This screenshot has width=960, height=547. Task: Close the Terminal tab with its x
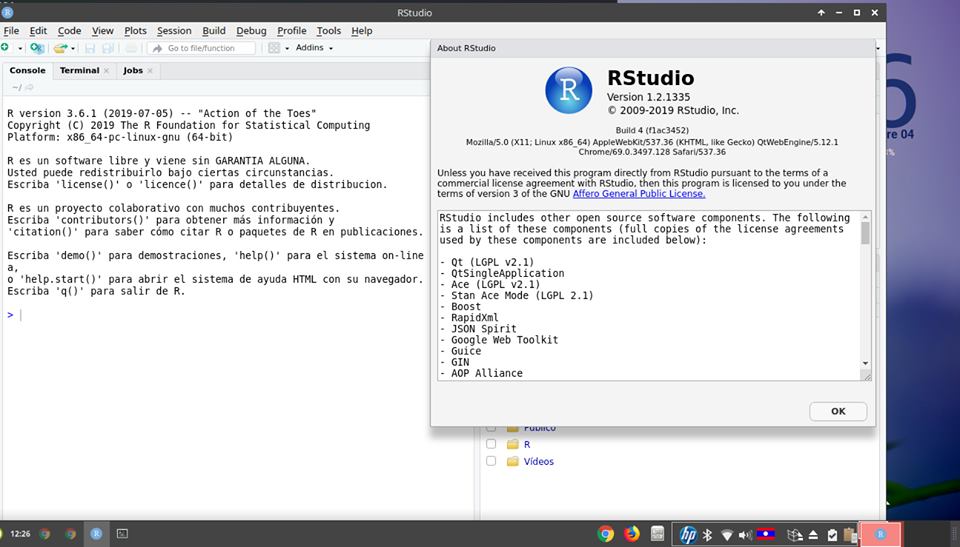(x=107, y=71)
